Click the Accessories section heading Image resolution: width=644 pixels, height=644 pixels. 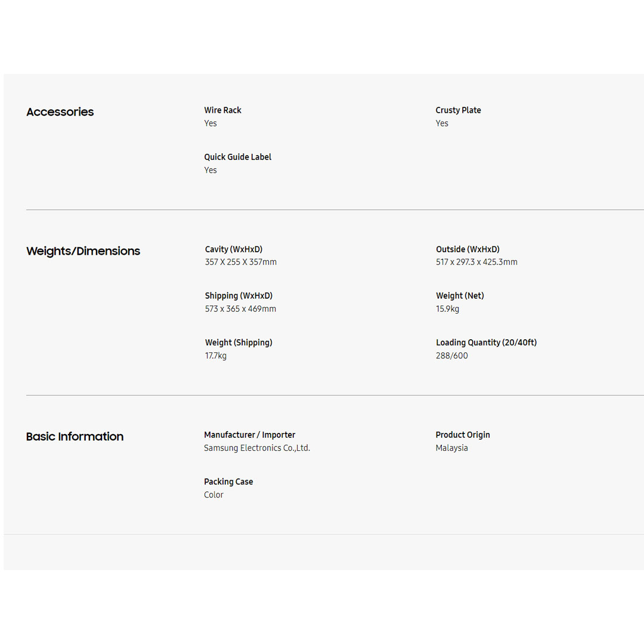coord(60,112)
